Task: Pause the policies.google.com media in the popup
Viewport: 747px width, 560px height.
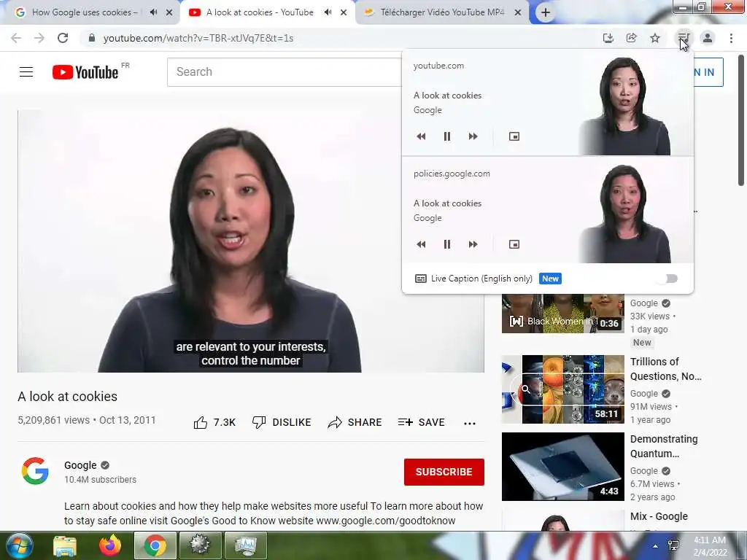Action: click(447, 244)
